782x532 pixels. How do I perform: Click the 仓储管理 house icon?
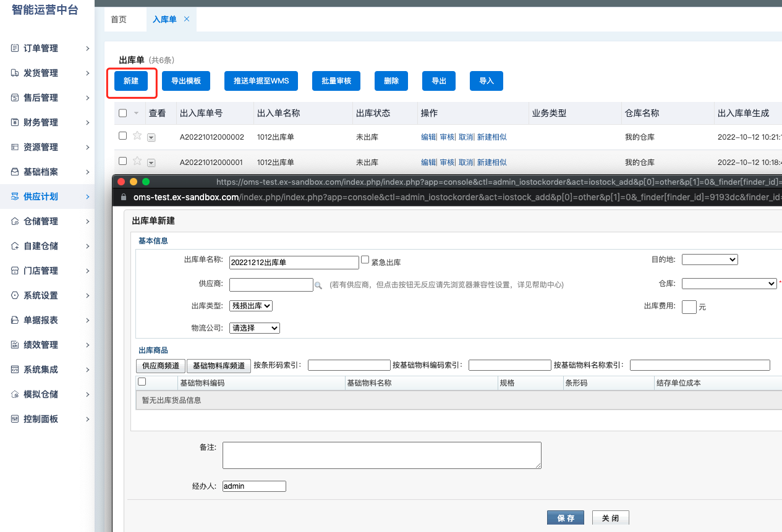pos(15,221)
